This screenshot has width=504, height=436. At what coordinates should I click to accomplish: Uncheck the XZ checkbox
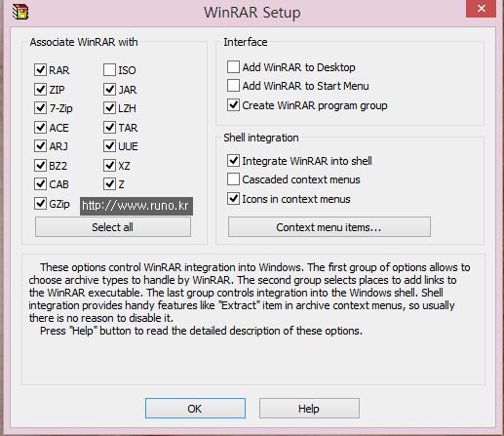point(109,166)
